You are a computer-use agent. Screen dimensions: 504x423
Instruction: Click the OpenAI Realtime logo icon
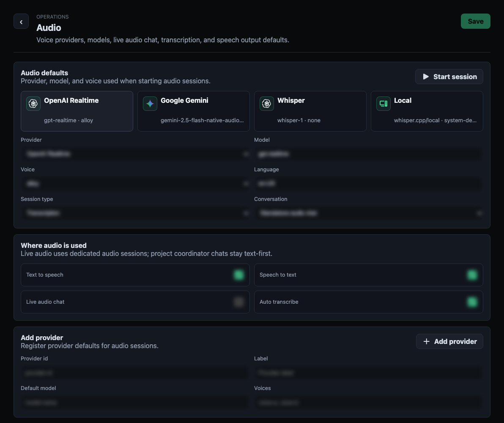(x=33, y=104)
